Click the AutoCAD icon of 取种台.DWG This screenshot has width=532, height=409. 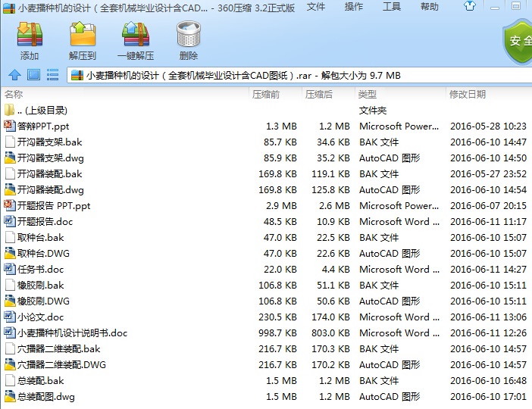tap(10, 253)
